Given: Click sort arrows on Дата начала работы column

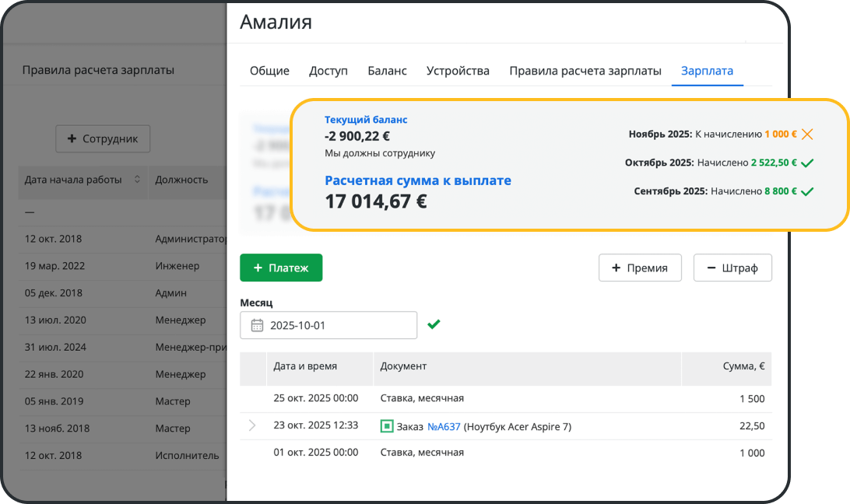Looking at the screenshot, I should [138, 180].
